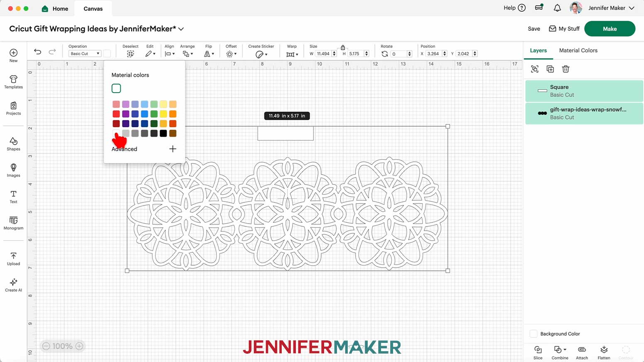This screenshot has width=644, height=362.
Task: Click the New project icon
Action: click(x=13, y=53)
